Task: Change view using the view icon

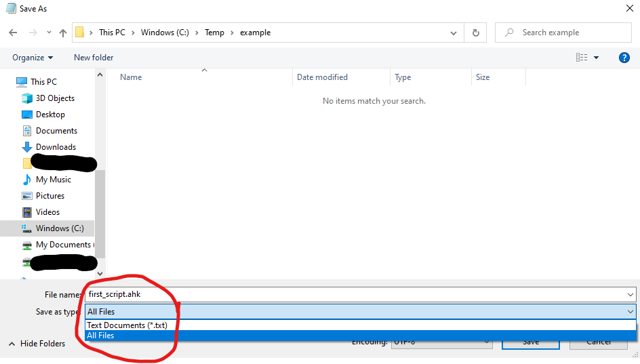Action: 582,58
